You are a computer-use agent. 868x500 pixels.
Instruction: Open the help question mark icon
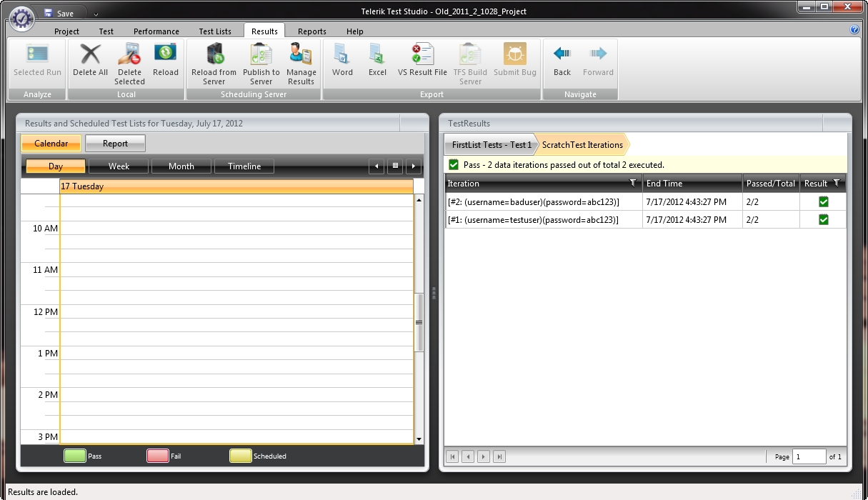click(854, 30)
